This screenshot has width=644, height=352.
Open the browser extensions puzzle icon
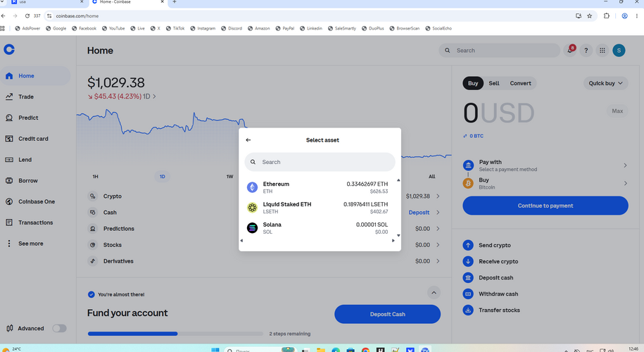606,16
